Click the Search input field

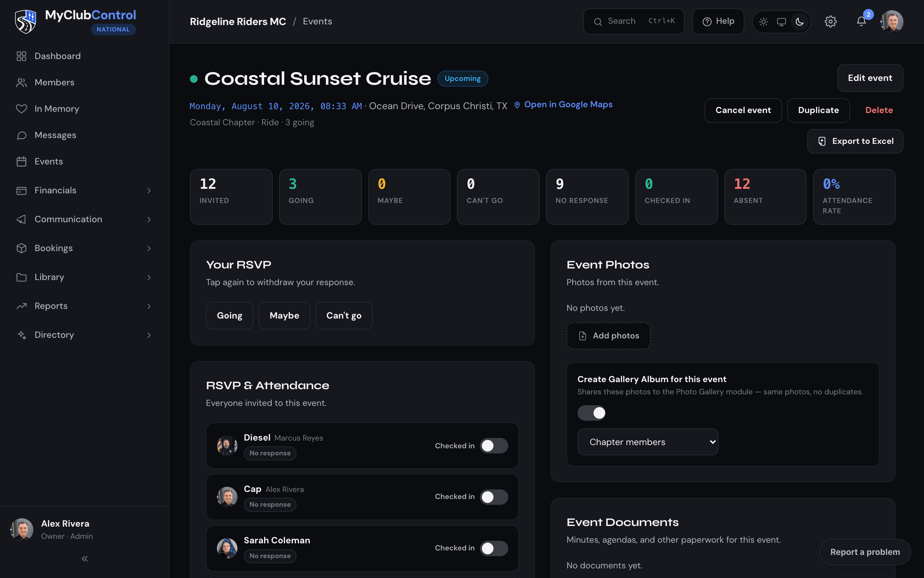pos(633,22)
